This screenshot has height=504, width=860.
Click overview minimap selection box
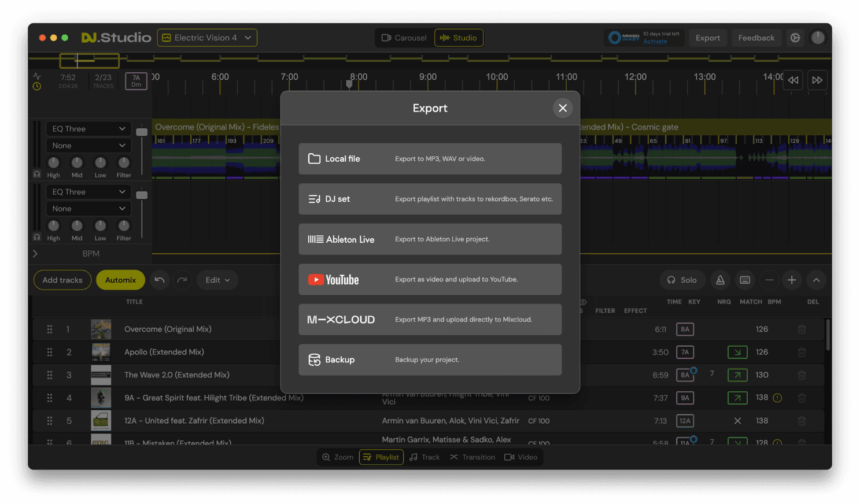pyautogui.click(x=90, y=60)
